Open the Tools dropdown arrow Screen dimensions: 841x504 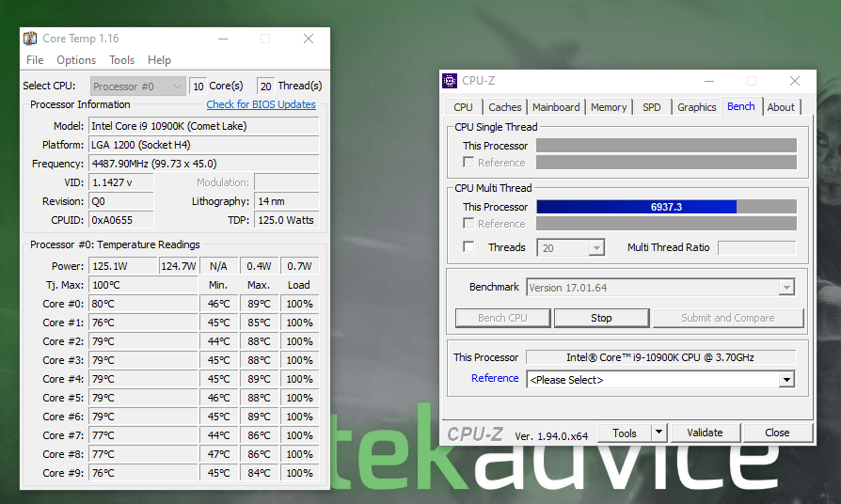coord(659,433)
